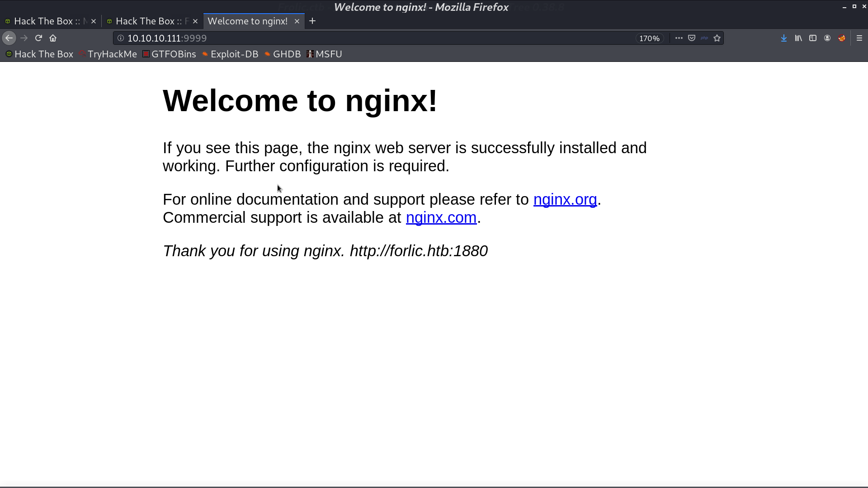The image size is (868, 488).
Task: Follow the nginx.org link
Action: click(565, 200)
